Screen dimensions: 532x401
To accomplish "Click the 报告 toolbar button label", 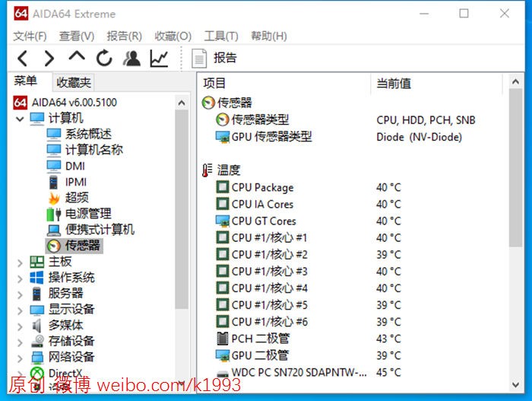I will 225,58.
